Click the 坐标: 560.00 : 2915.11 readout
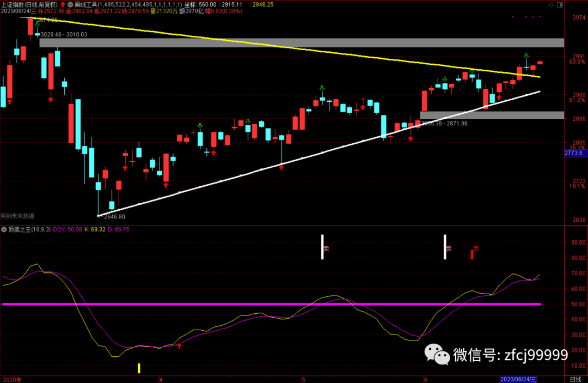The height and width of the screenshot is (383, 588). 213,4
